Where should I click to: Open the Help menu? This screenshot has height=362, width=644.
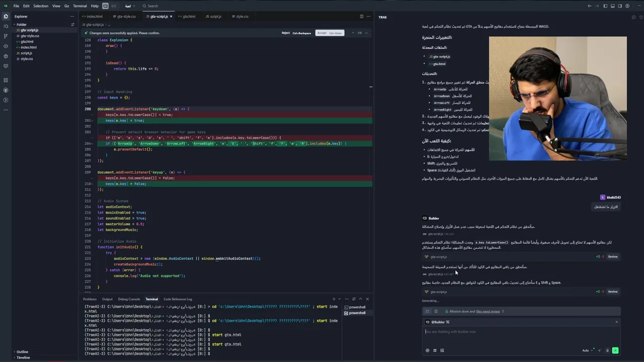click(95, 6)
